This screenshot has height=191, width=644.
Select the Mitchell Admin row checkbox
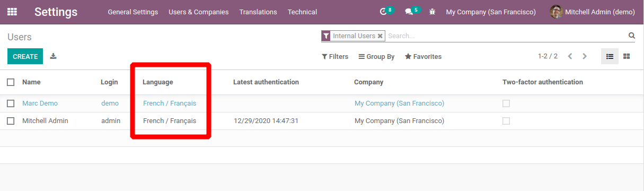11,121
